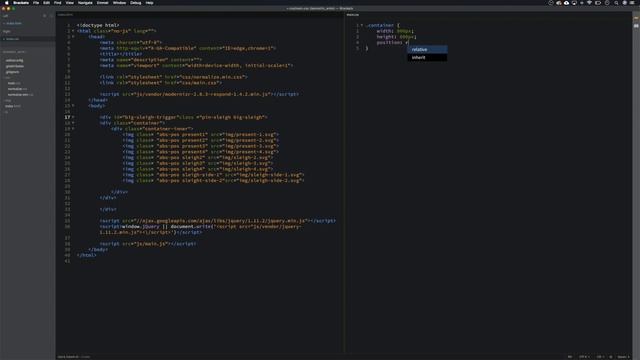Click the index.html pane header on left

[x=65, y=15]
